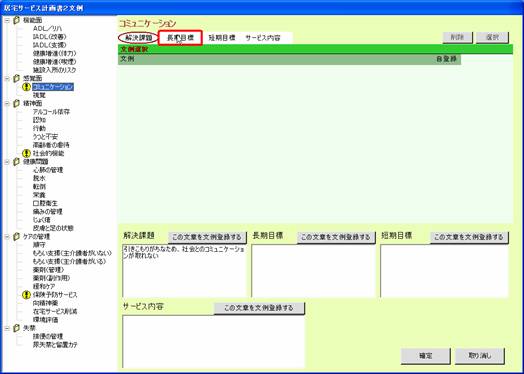Image resolution: width=524 pixels, height=374 pixels.
Task: Click into the 長期目標 text box
Action: pyautogui.click(x=313, y=271)
